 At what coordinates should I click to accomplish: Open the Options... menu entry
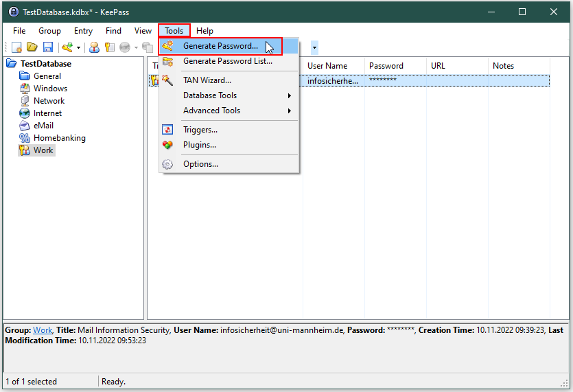pos(229,164)
